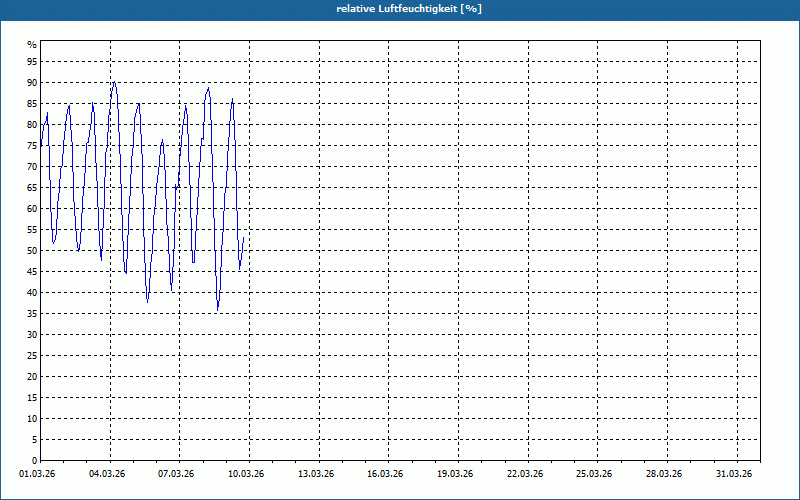Viewport: 800px width, 500px height.
Task: Click the '28.03.26' date label
Action: click(664, 474)
